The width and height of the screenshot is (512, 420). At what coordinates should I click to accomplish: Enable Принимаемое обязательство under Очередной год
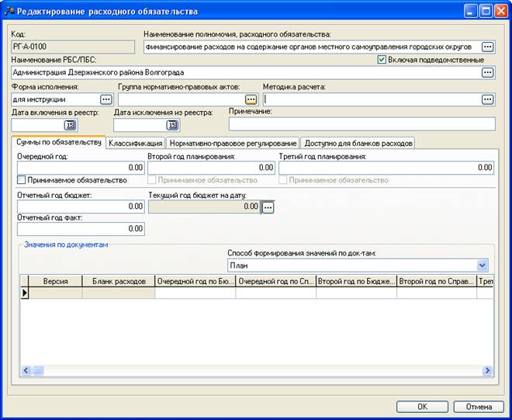coord(21,180)
